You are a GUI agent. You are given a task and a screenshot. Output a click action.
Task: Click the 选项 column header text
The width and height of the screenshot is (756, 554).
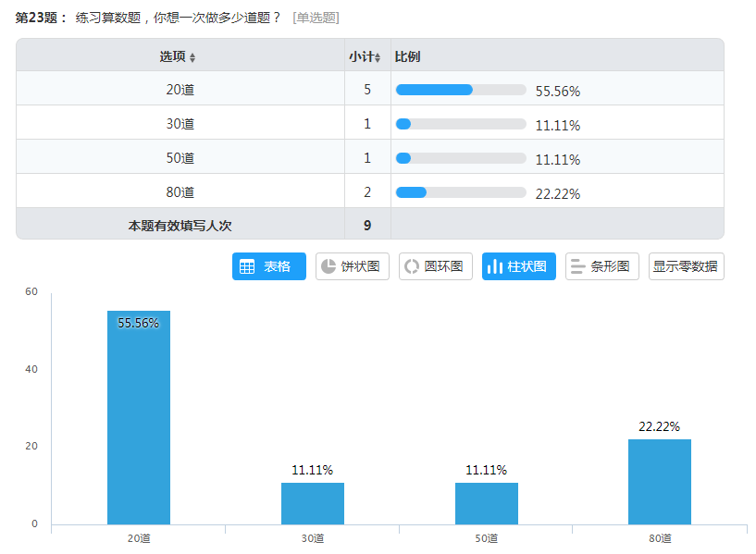coord(173,56)
